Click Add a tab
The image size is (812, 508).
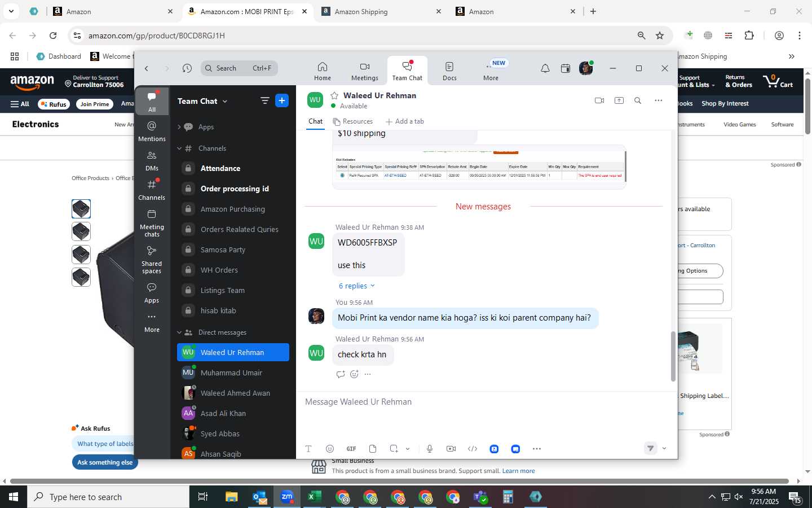tap(405, 121)
